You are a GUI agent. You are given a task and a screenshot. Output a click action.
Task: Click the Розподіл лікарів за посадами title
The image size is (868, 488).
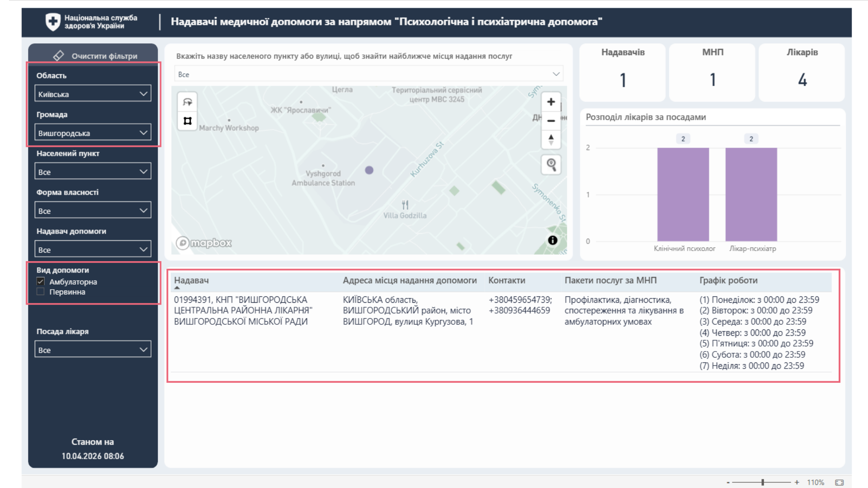tap(646, 117)
